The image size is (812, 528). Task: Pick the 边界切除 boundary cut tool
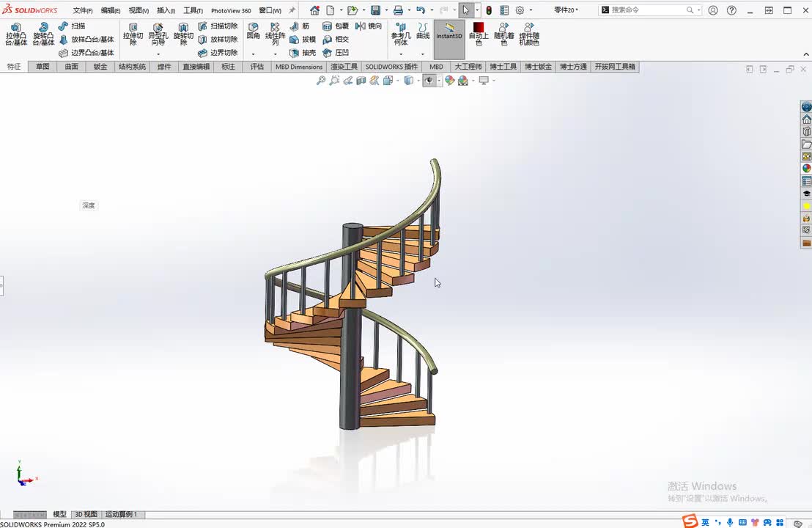[218, 53]
